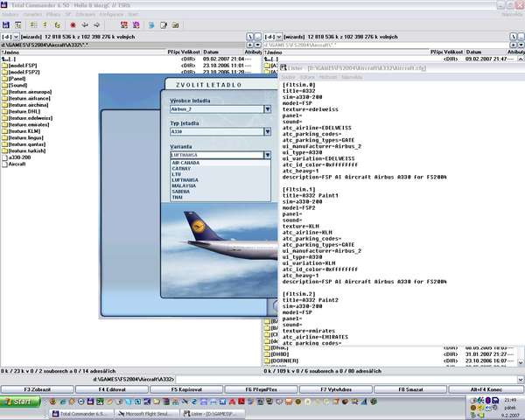Viewport: 525px width, 420px height.
Task: Click F6 PřejmPřes button
Action: pyautogui.click(x=261, y=389)
